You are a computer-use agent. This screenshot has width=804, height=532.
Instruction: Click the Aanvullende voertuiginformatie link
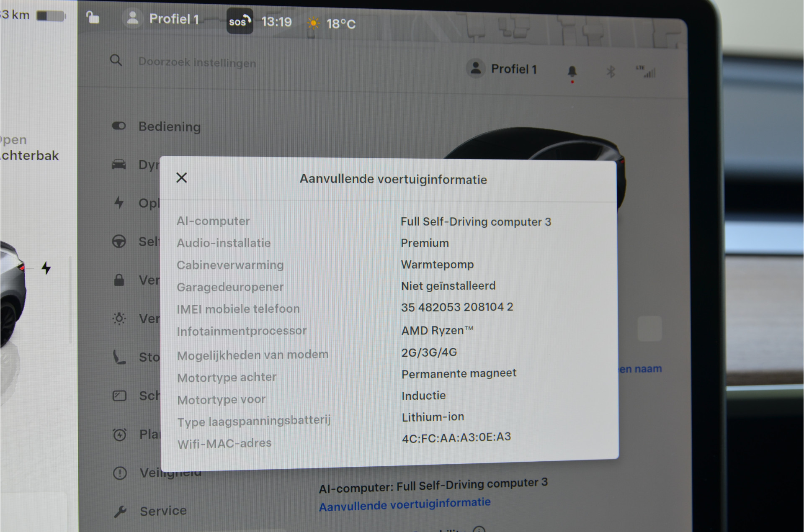click(x=405, y=504)
